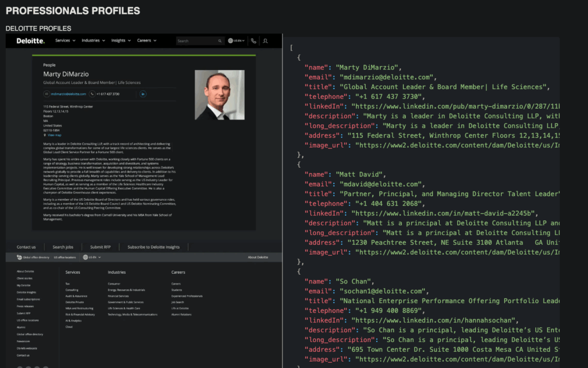The image size is (588, 368).
Task: Click the "name": "Matt David" line in JSON
Action: 345,174
